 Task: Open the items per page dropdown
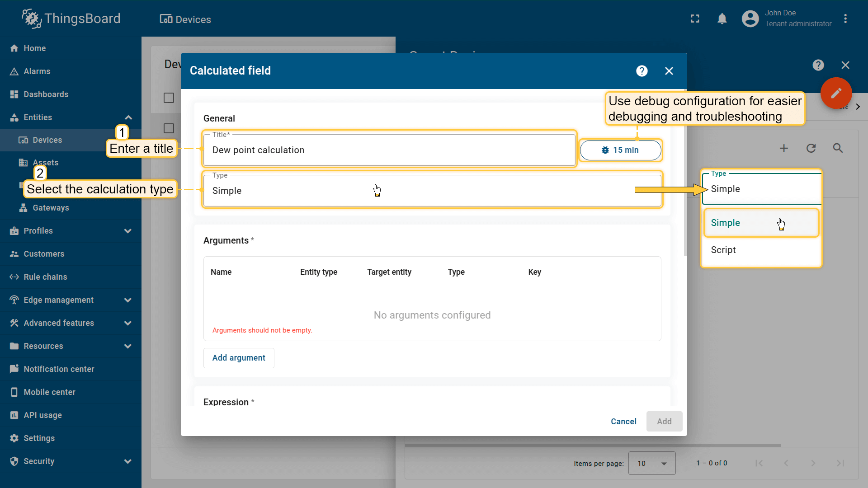651,463
